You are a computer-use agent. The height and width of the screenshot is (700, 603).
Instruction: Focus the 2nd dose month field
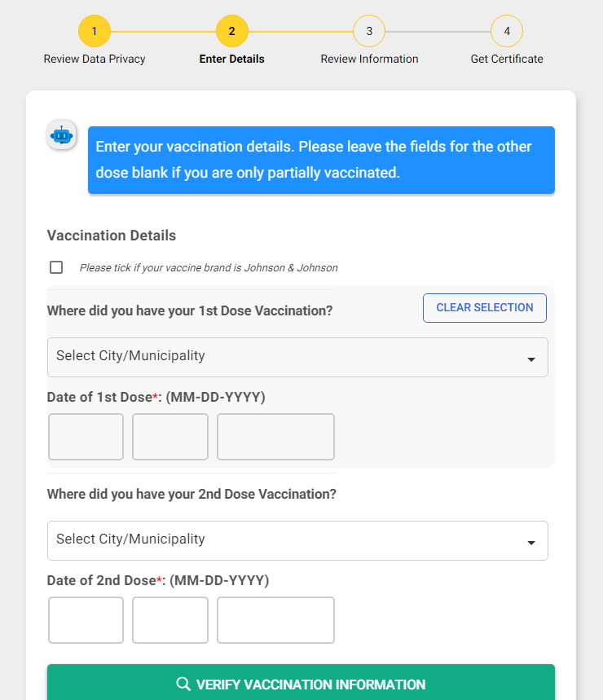(x=86, y=620)
